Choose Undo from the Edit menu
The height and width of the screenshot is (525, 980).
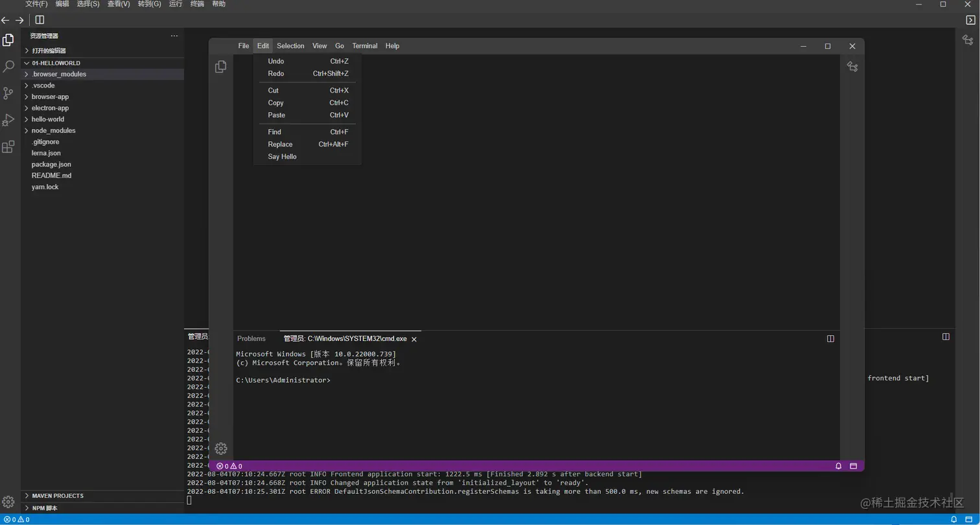tap(308, 61)
